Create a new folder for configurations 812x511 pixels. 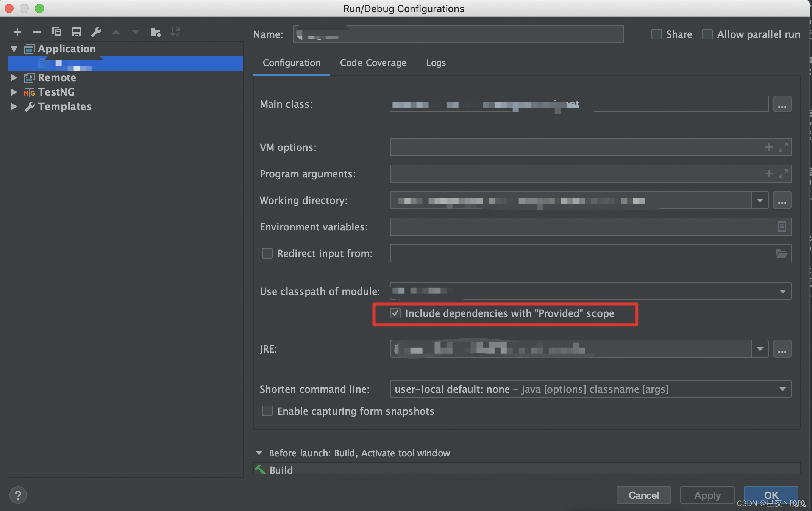(156, 32)
